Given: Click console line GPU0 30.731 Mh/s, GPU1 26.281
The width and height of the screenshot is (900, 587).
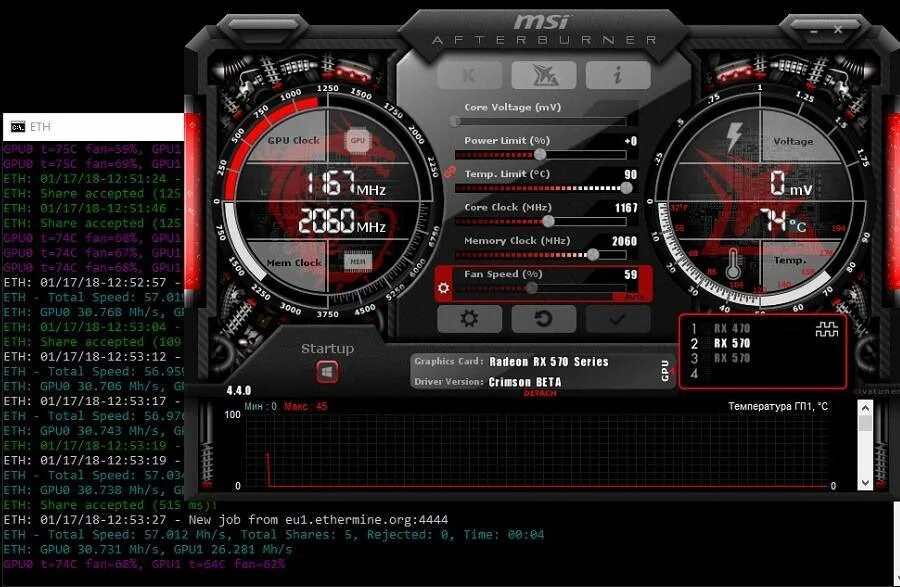Looking at the screenshot, I should click(x=148, y=549).
